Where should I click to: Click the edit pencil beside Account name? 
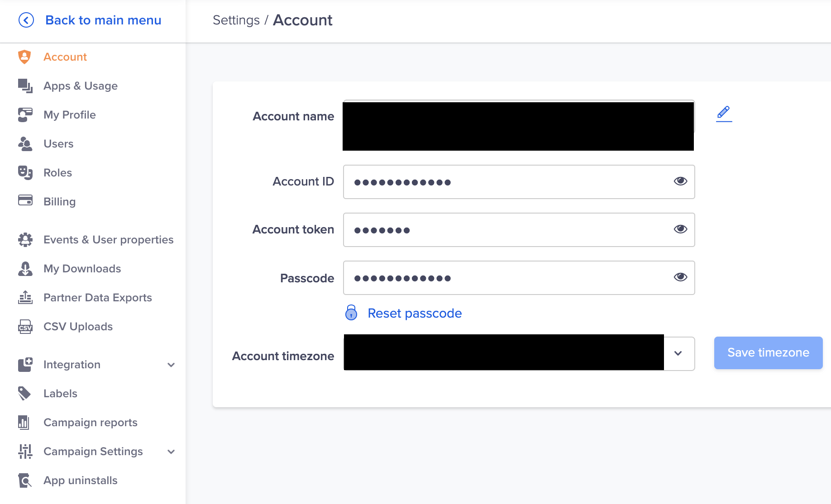pyautogui.click(x=723, y=114)
